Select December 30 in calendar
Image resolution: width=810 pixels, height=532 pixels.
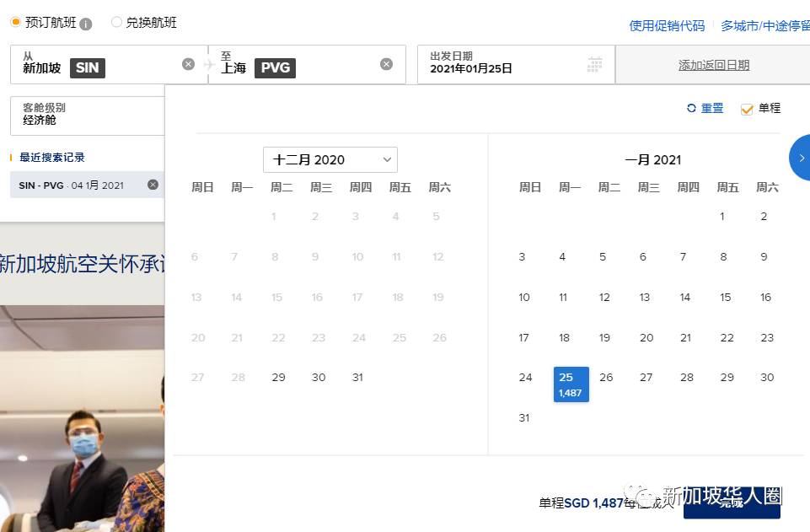319,377
